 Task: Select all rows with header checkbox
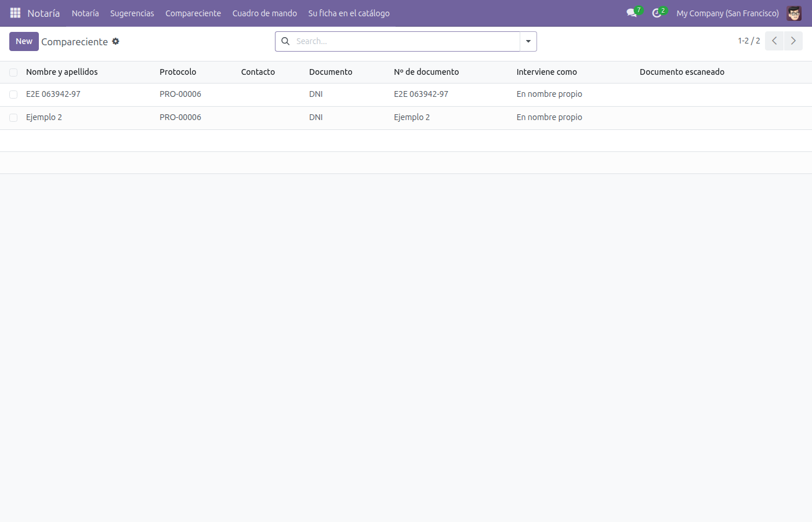(x=13, y=72)
